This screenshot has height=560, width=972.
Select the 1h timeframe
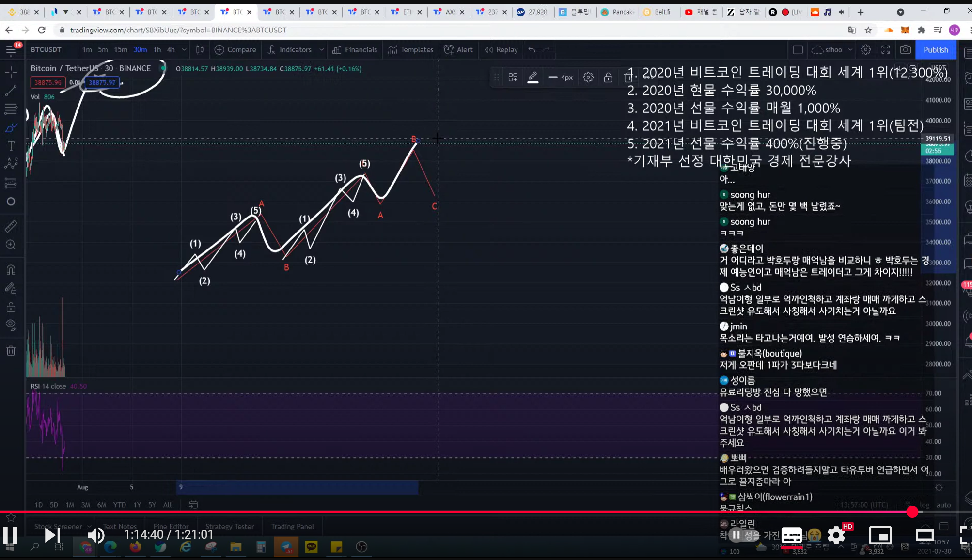[157, 49]
